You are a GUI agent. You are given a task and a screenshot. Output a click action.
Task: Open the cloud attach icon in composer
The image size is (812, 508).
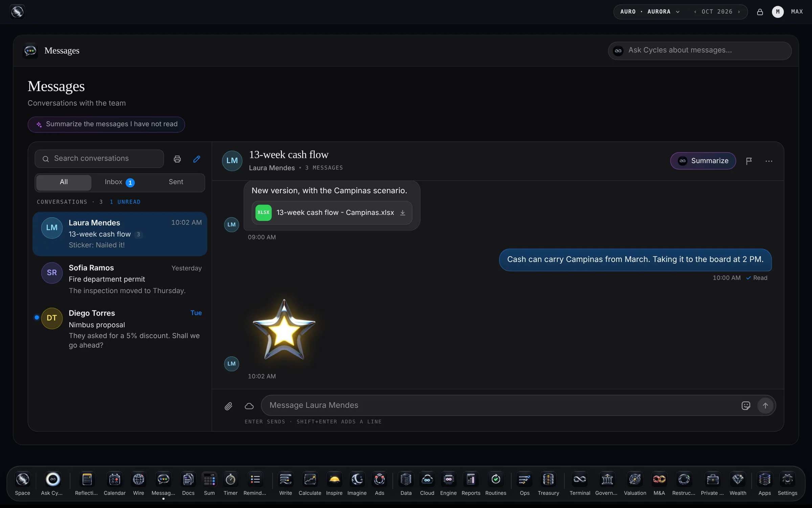point(249,406)
